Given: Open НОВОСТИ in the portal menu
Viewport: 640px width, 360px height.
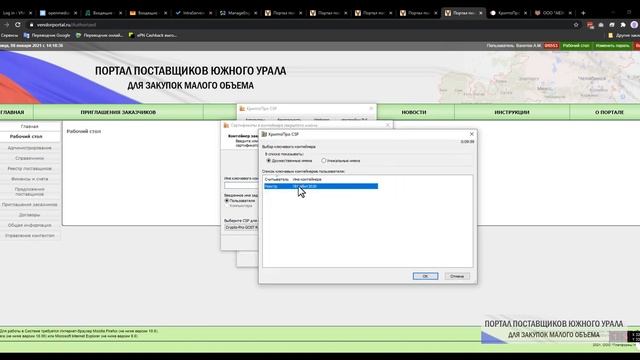Looking at the screenshot, I should click(x=414, y=112).
